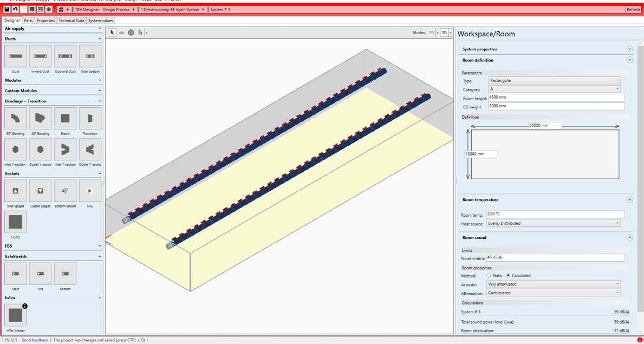The height and width of the screenshot is (344, 644).
Task: Choose the Bottom socket item
Action: tap(66, 191)
